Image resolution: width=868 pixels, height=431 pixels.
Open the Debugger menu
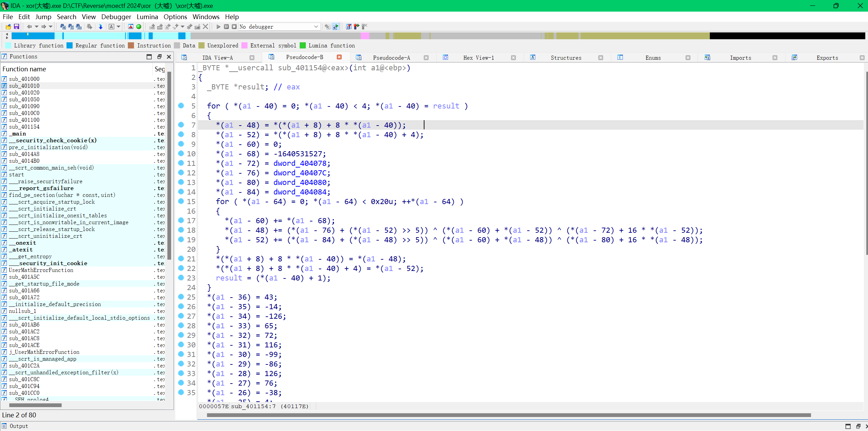click(116, 17)
